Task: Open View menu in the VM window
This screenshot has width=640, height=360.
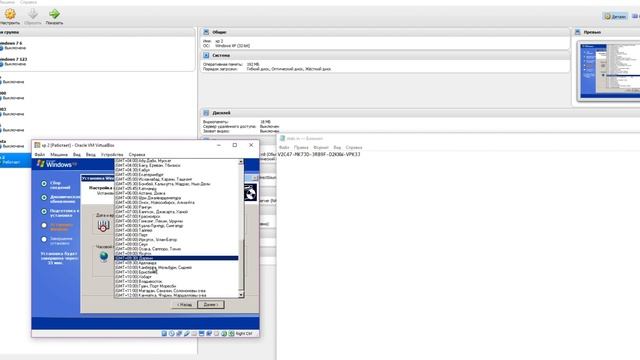Action: coord(77,155)
